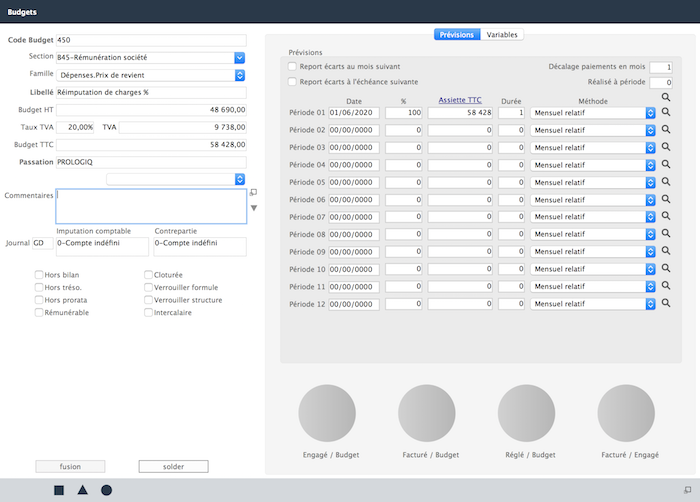This screenshot has width=700, height=502.
Task: Click the Contrepartie account field
Action: click(200, 247)
